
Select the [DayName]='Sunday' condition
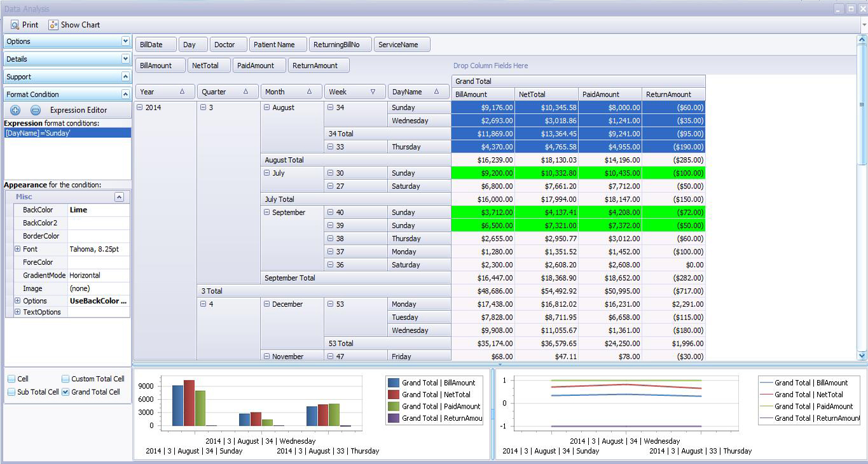(x=67, y=133)
